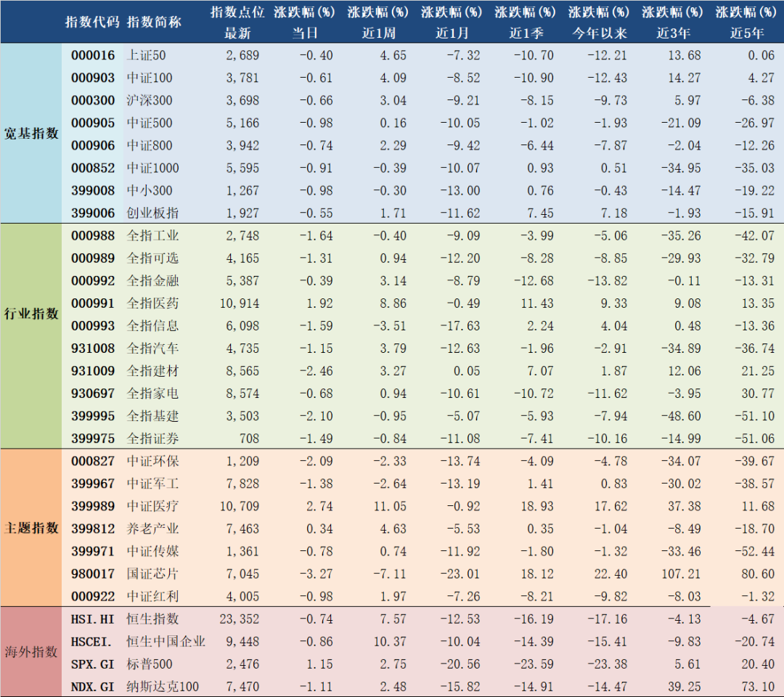Select the 指数简称 column header
The height and width of the screenshot is (697, 784).
(153, 22)
